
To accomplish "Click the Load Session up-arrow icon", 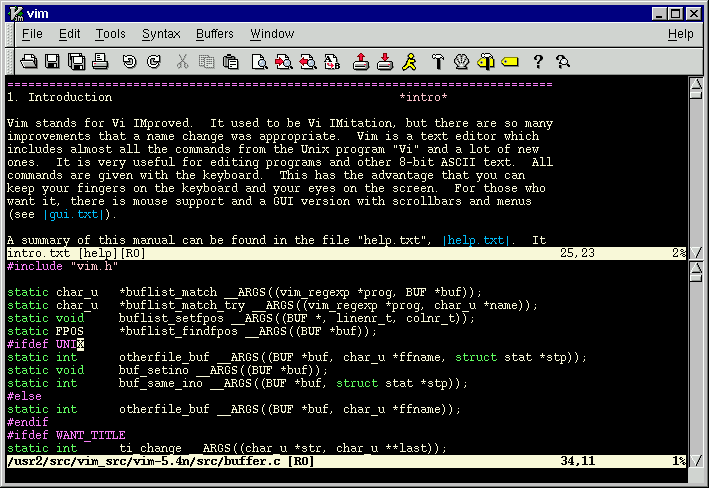I will point(361,62).
